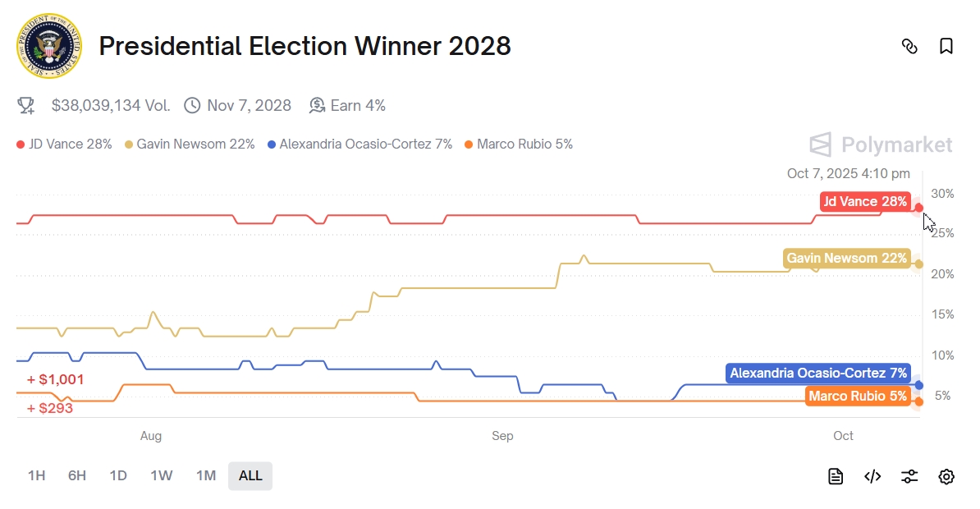Switch chart to 1W range
The width and height of the screenshot is (980, 509).
click(162, 475)
